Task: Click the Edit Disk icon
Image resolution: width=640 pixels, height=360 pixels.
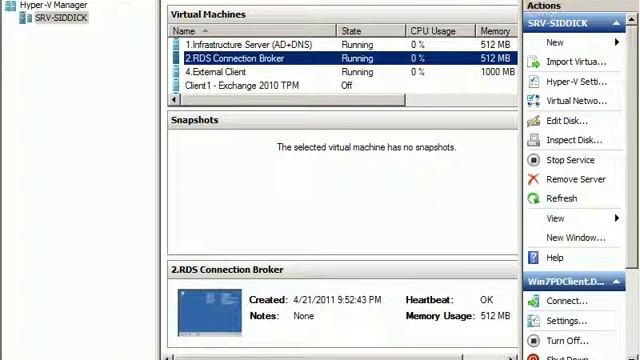Action: point(533,121)
